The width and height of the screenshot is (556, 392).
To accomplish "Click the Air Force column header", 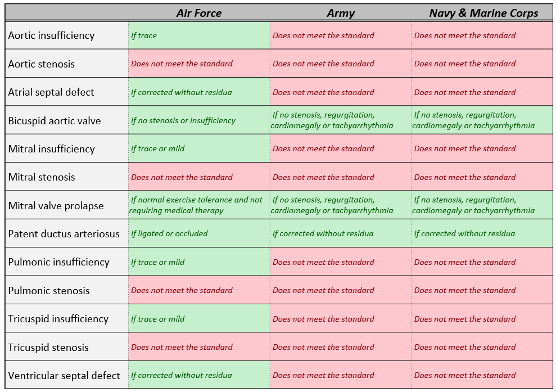I will [x=199, y=13].
